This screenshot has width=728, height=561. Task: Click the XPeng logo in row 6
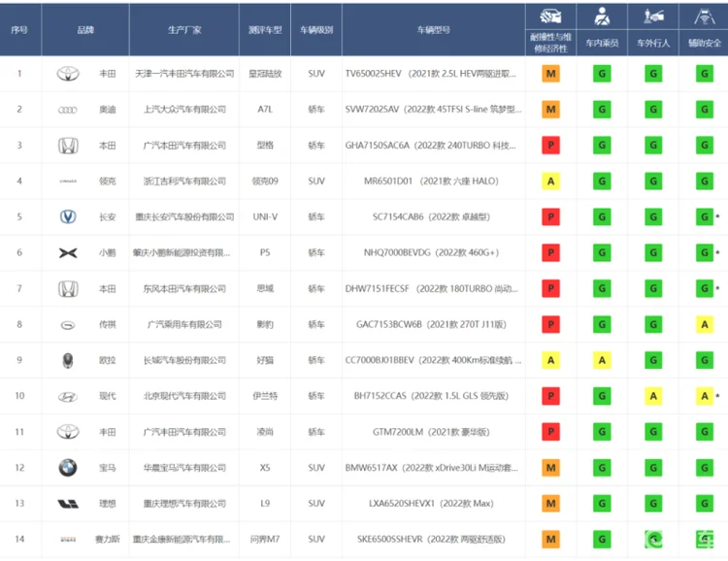[68, 252]
